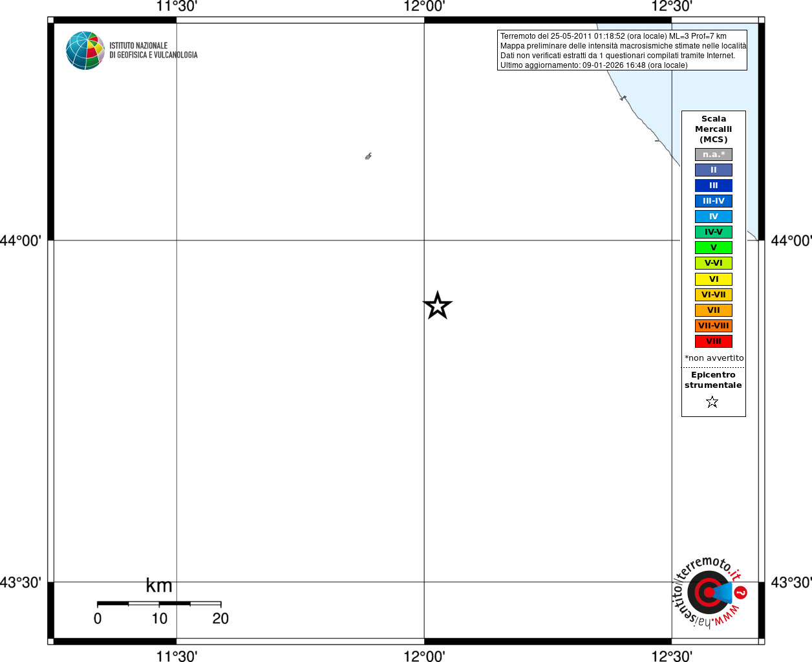The image size is (812, 662).
Task: Click the small gray locality marker
Action: coord(368,156)
